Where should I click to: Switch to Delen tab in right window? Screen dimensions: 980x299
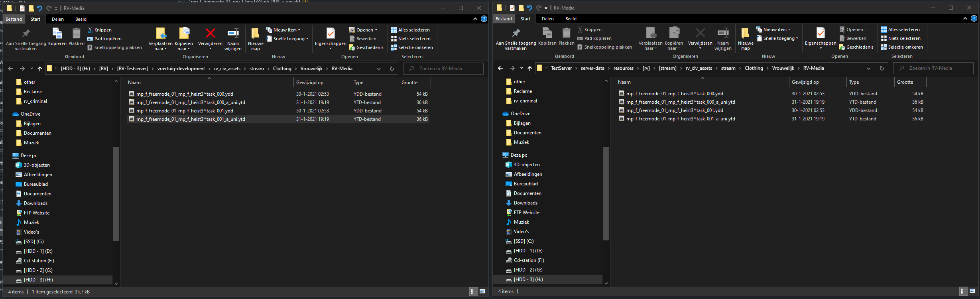(547, 19)
